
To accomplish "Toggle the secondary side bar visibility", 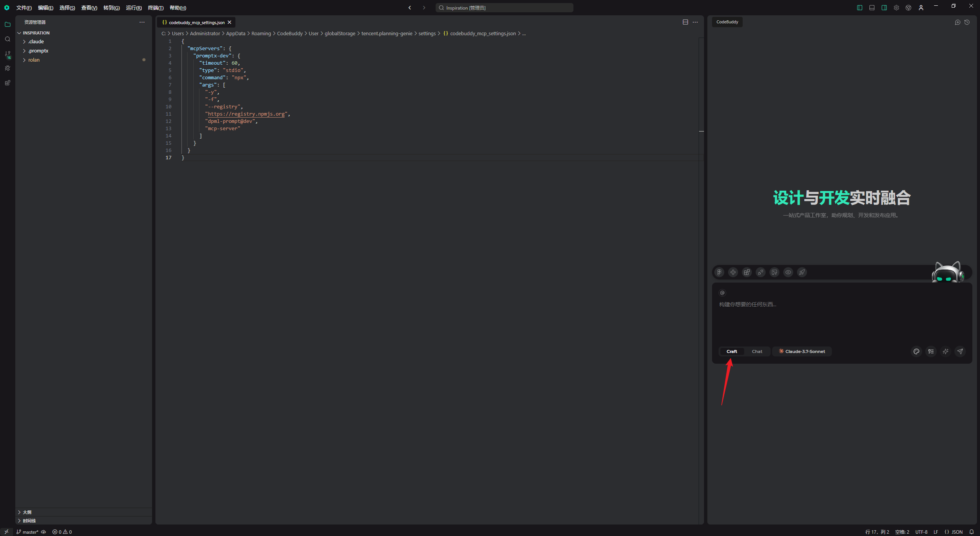I will (x=884, y=8).
